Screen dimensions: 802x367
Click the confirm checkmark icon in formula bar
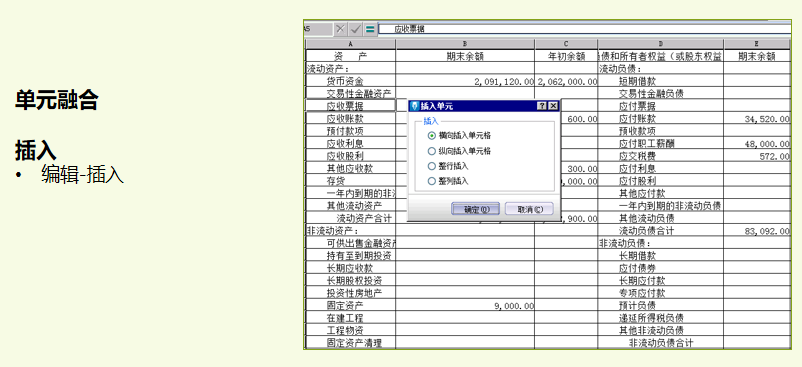point(355,29)
